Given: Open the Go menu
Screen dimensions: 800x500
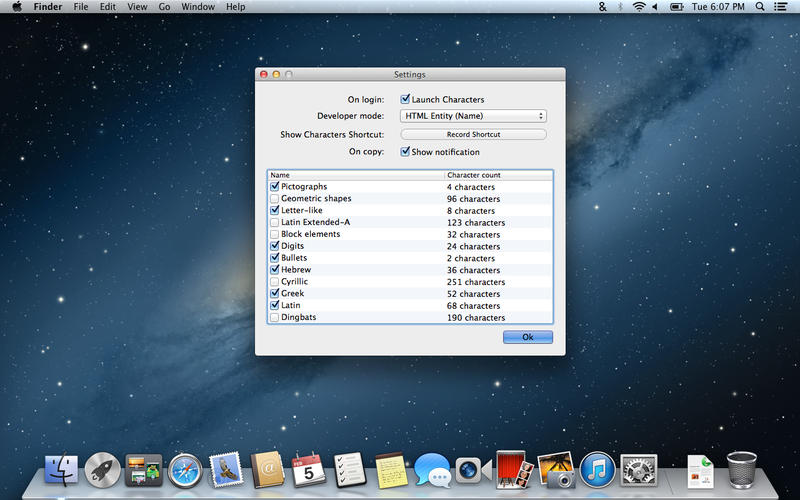Looking at the screenshot, I should 164,7.
